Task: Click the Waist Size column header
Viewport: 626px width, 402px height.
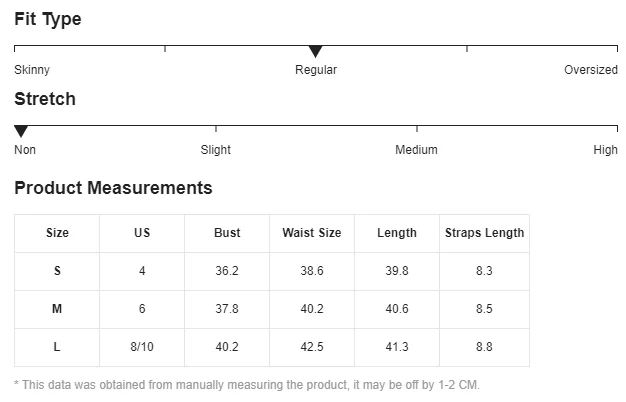Action: coord(312,233)
